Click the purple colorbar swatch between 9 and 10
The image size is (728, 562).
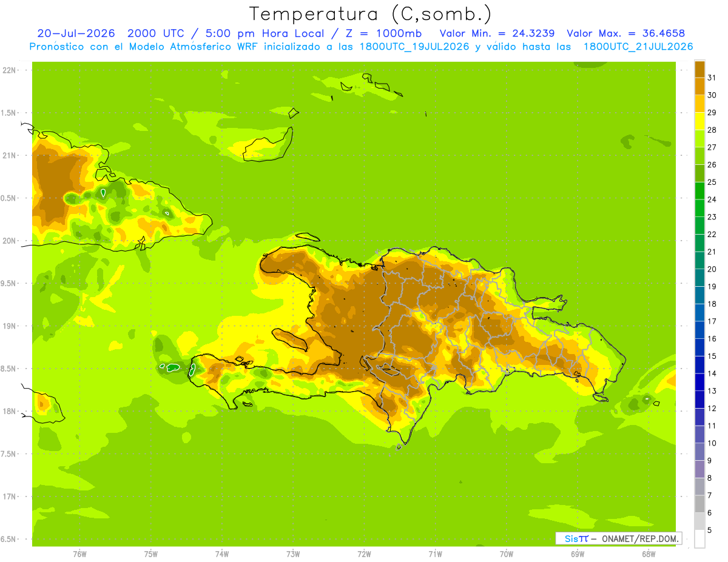pos(699,452)
